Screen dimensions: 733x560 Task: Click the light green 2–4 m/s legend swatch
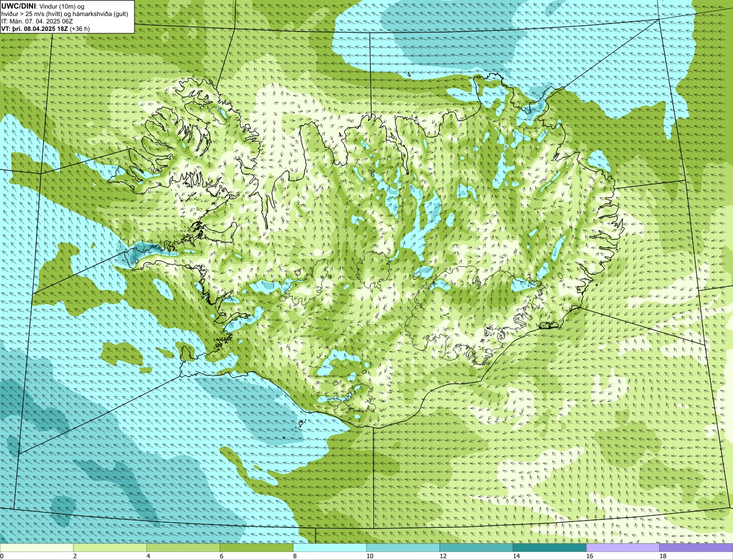(x=110, y=547)
